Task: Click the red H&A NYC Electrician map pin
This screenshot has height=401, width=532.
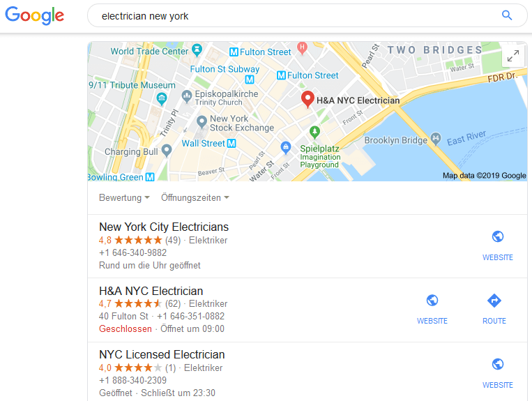Action: (307, 100)
